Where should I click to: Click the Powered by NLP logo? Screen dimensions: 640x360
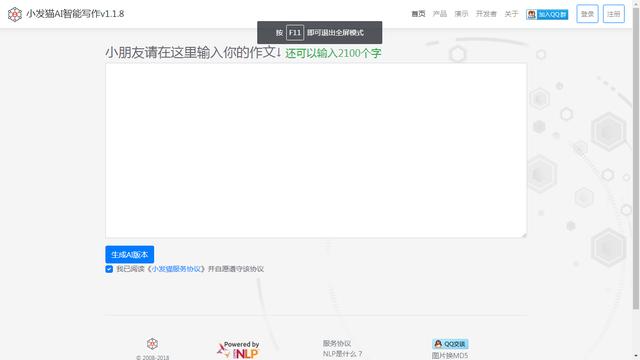point(239,350)
